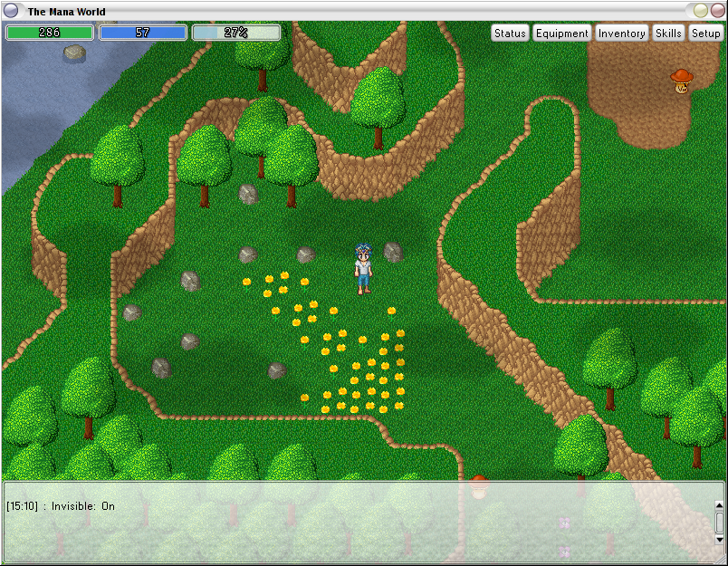Click the chat scrollbar down arrow
Screen dimensions: 728x566
[719, 539]
